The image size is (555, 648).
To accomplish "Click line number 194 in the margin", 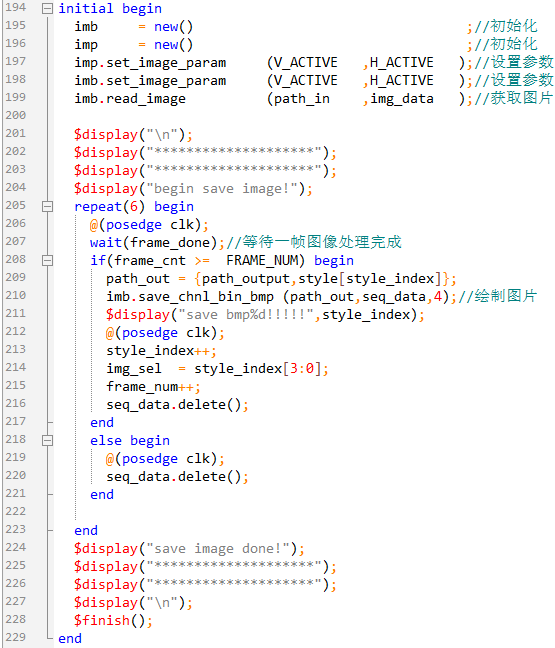I will pos(16,7).
